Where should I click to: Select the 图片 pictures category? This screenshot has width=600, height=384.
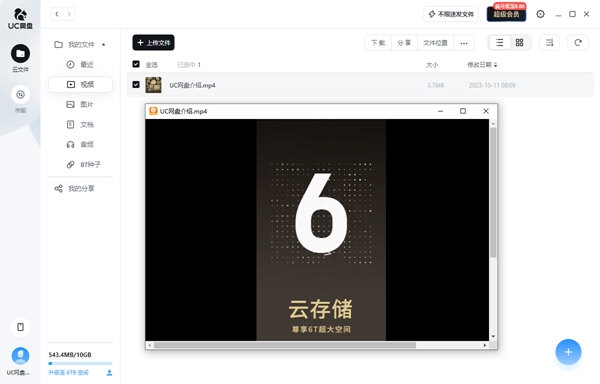(x=80, y=104)
